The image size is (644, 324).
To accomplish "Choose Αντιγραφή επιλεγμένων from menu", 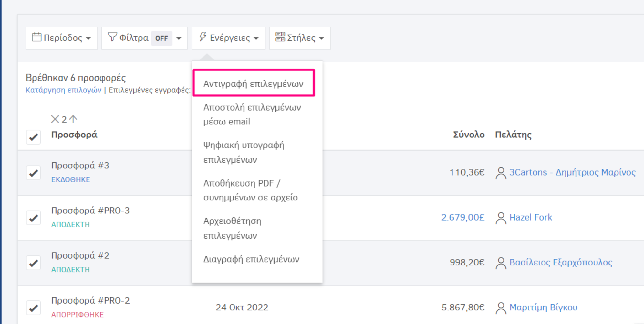I will coord(254,83).
